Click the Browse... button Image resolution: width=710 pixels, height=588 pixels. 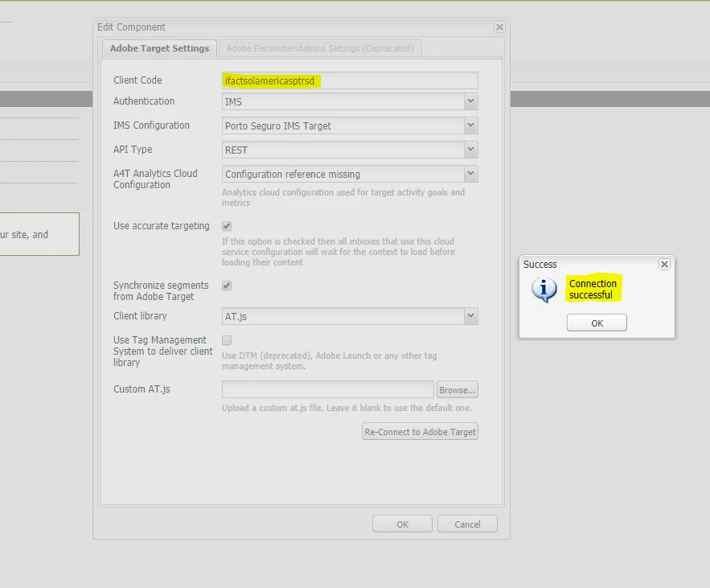coord(458,390)
